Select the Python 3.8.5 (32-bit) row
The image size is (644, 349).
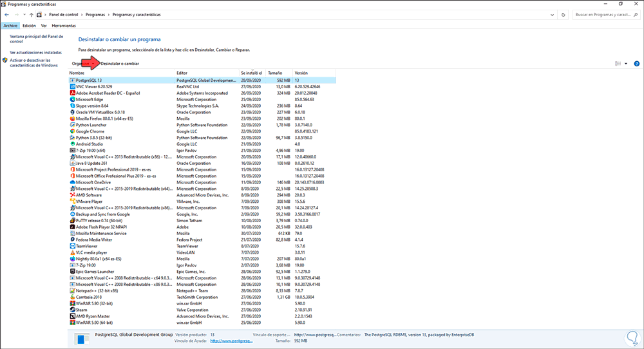(x=202, y=138)
